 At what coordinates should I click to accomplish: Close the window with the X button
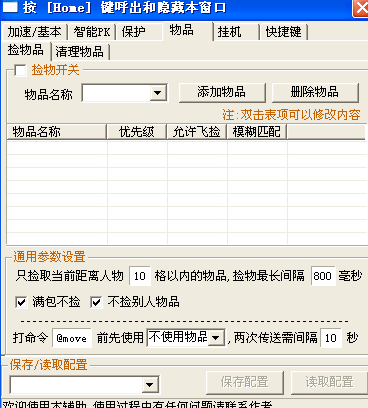click(361, 8)
